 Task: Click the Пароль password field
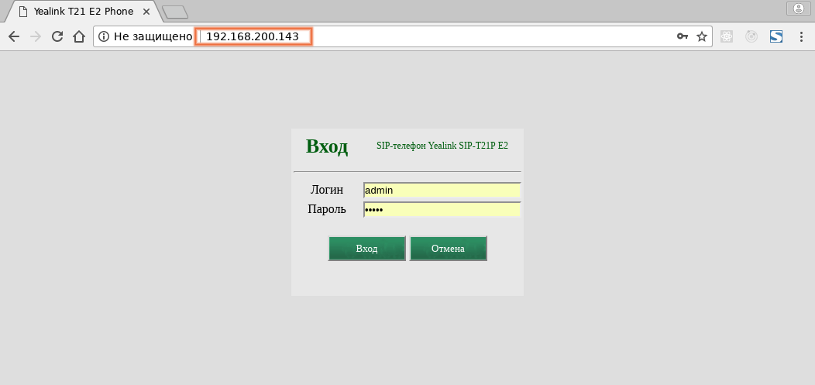442,209
